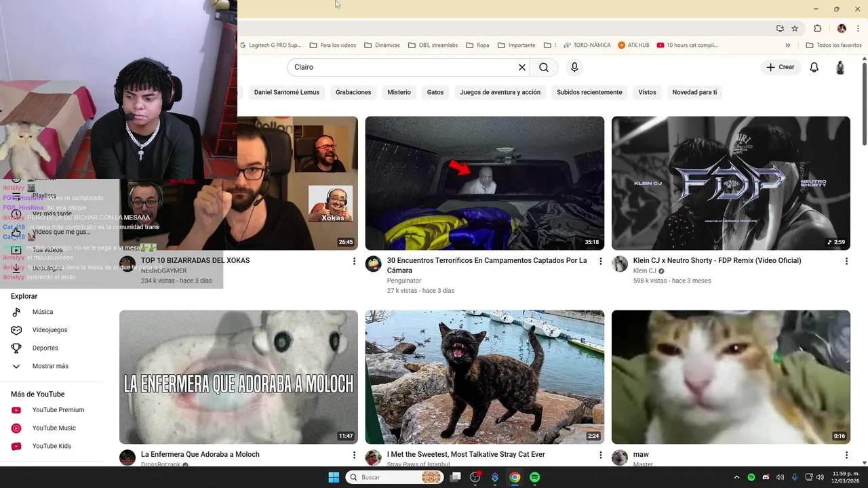Open options menu for 30 Encuentros Terroríficos video
868x488 pixels.
point(600,261)
